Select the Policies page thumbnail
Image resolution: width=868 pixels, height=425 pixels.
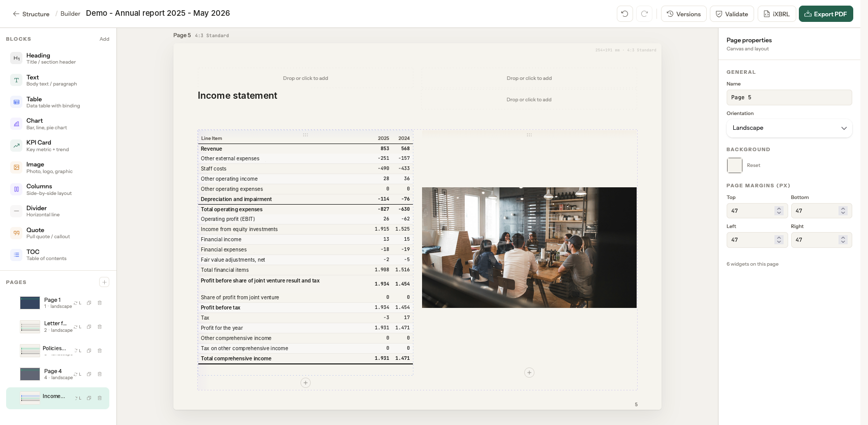click(x=30, y=351)
